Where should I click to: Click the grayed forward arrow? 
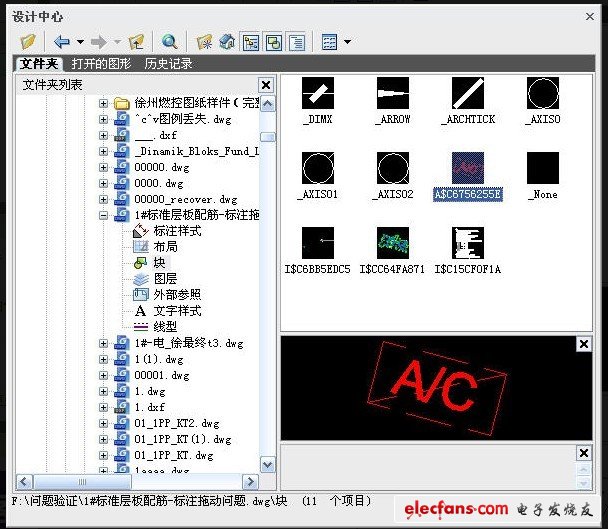[98, 41]
